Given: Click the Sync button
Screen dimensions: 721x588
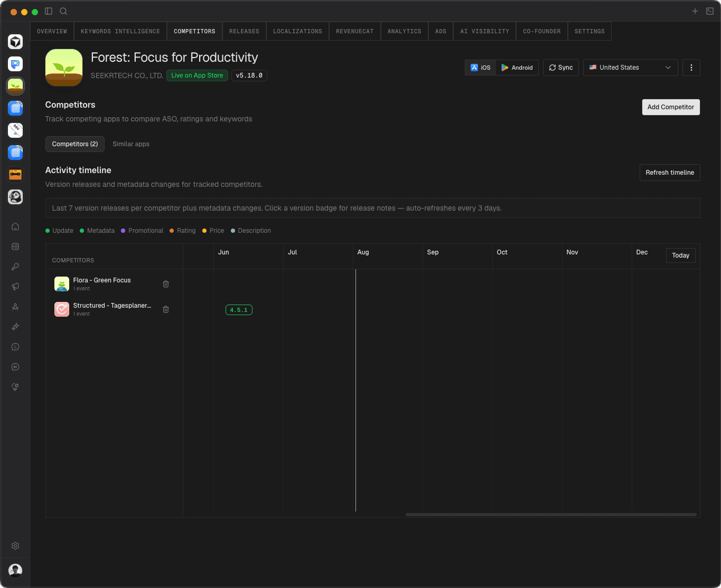Looking at the screenshot, I should [561, 68].
